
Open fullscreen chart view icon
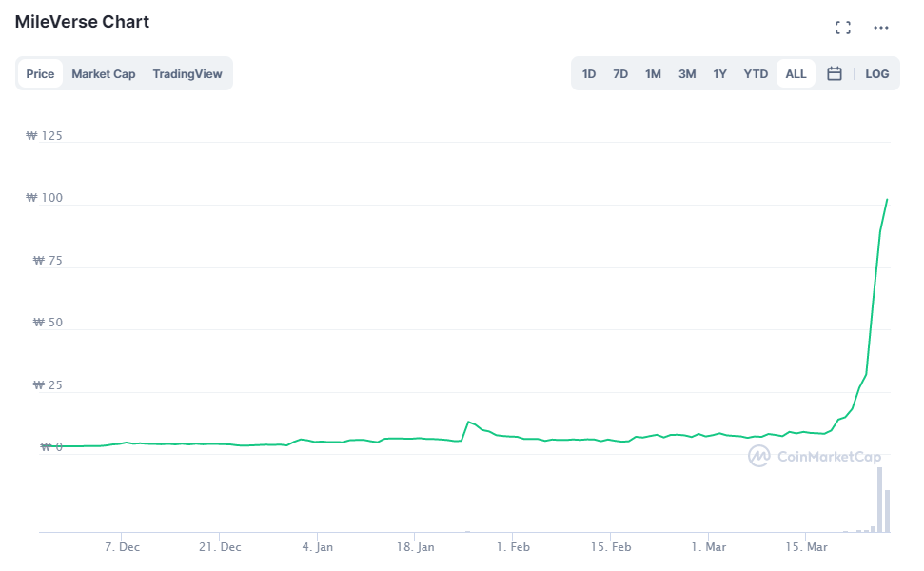click(x=843, y=28)
